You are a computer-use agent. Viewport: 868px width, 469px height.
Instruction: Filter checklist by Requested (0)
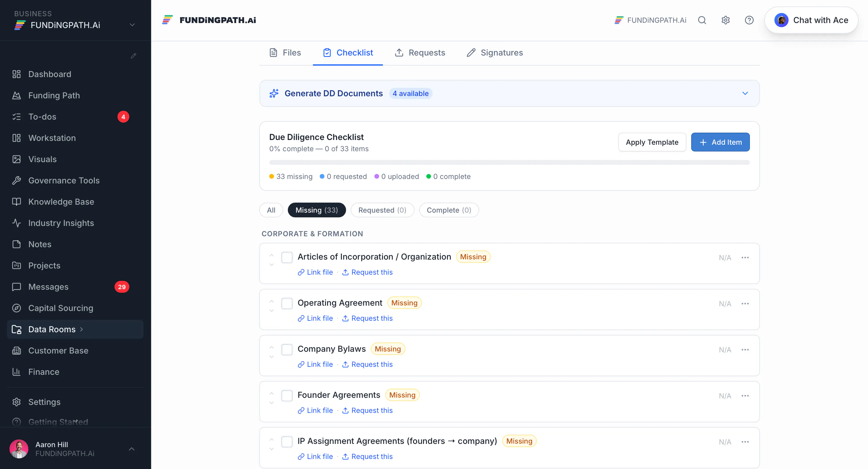382,210
